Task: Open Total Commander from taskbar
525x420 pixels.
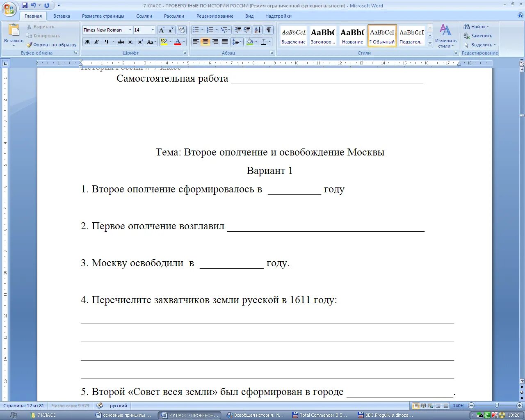Action: [320, 415]
